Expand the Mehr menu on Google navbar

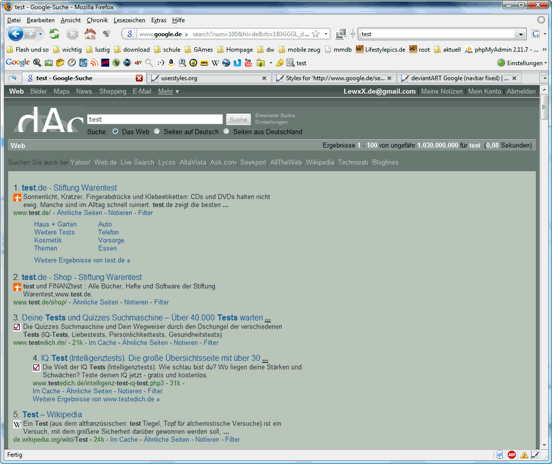(x=168, y=92)
